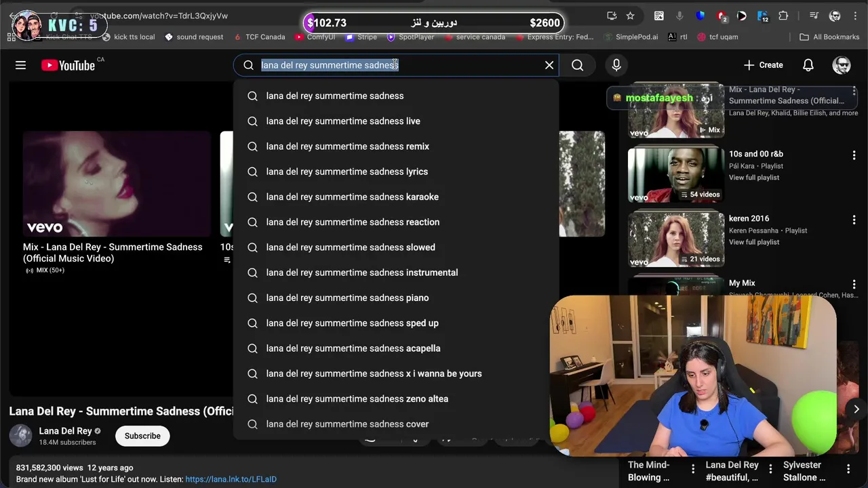Click the youtube.com address bar URL
The image size is (868, 488).
pos(159,16)
